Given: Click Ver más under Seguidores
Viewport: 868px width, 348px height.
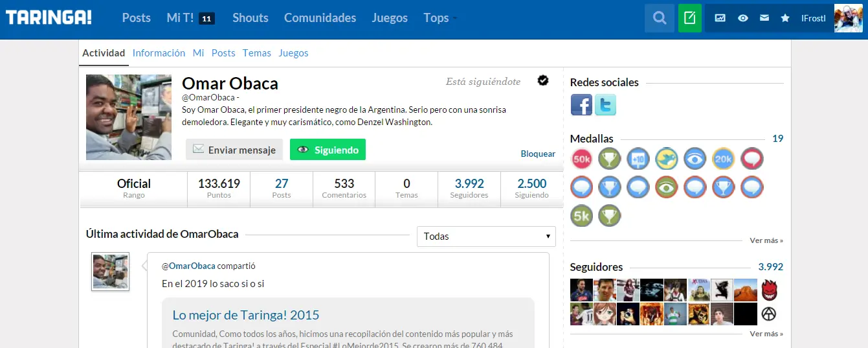Looking at the screenshot, I should [x=766, y=334].
